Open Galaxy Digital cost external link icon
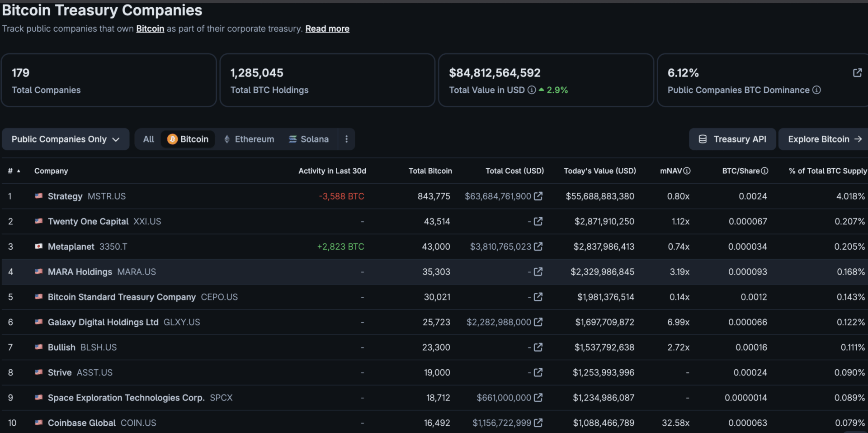 tap(538, 322)
